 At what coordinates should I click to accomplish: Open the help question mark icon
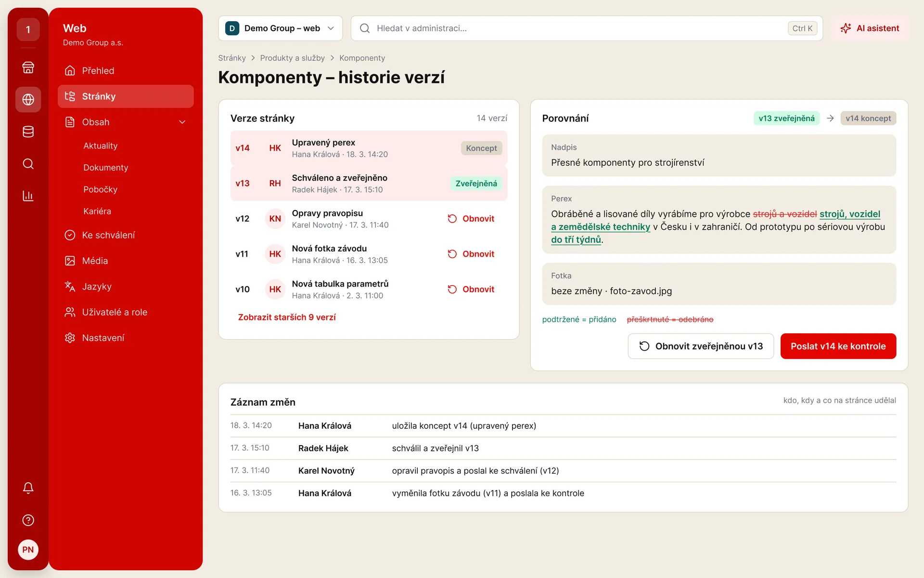coord(28,520)
